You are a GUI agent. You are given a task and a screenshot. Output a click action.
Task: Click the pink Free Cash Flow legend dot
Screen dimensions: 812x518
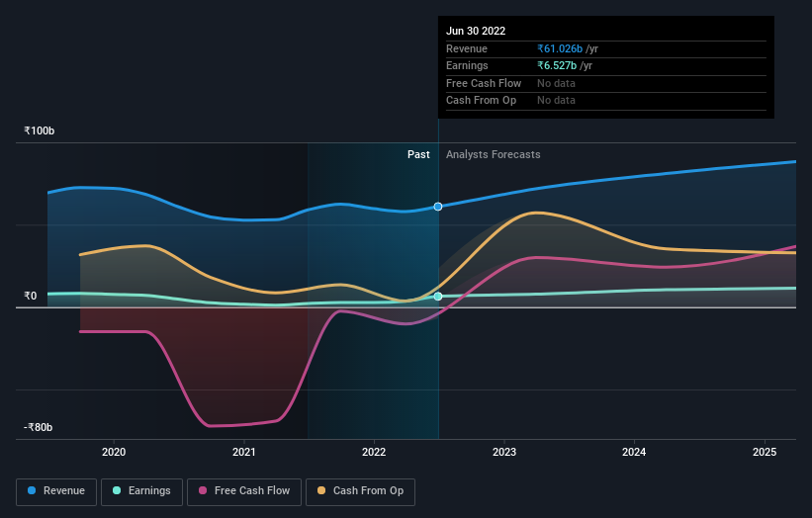pos(203,490)
